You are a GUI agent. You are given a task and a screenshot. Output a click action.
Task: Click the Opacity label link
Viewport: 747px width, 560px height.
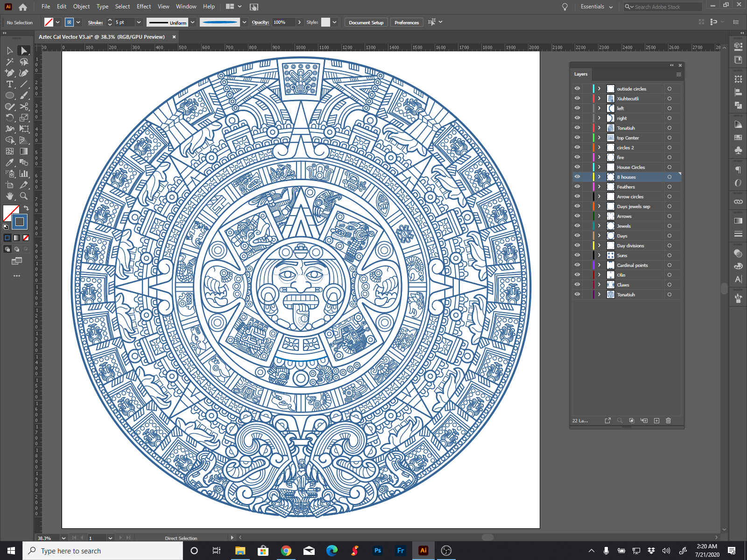coord(260,22)
